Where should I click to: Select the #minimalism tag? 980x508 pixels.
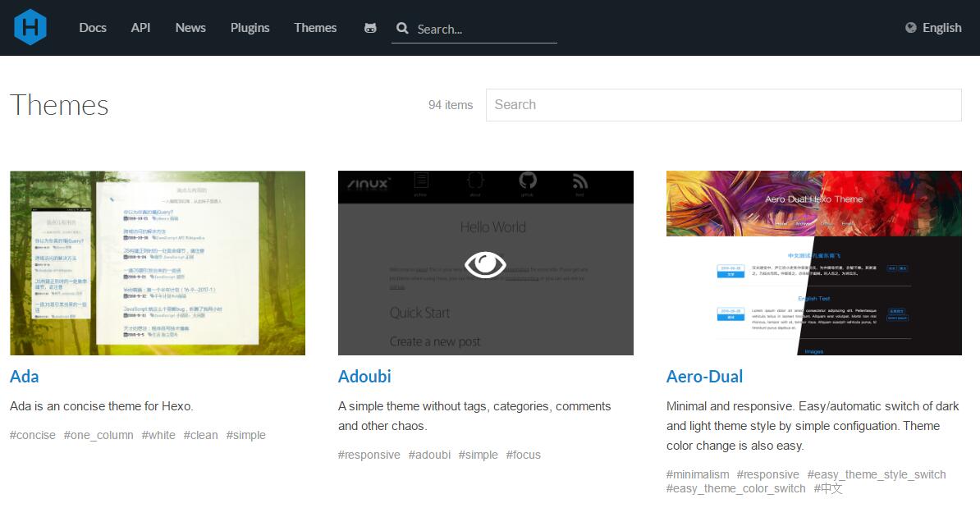(698, 474)
